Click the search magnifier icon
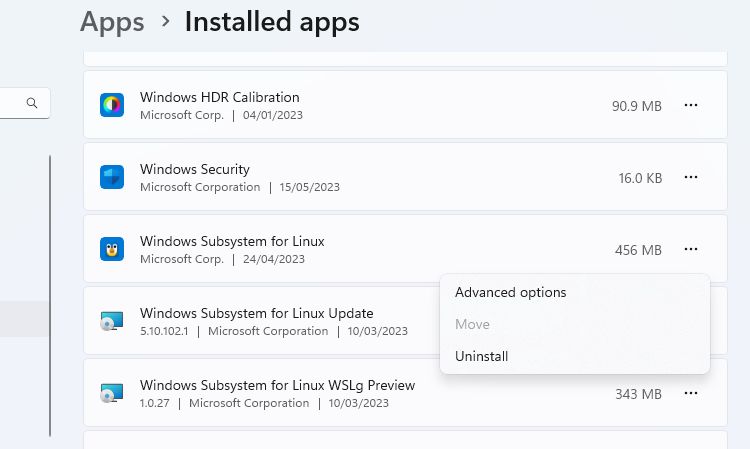 32,103
